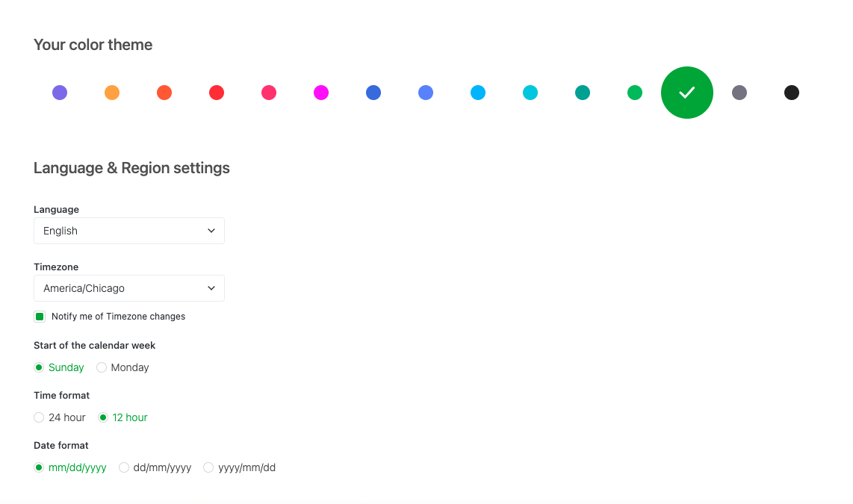Click the selected green checkmark theme
Screen dimensions: 853x504
(x=687, y=93)
